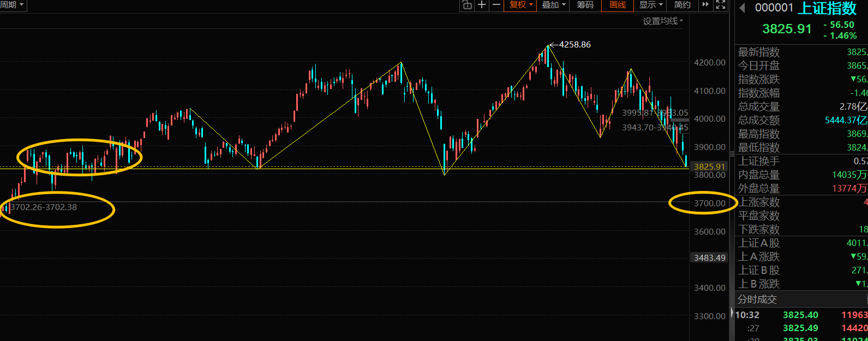
Task: Click the green price 3825.91 header
Action: tap(787, 29)
